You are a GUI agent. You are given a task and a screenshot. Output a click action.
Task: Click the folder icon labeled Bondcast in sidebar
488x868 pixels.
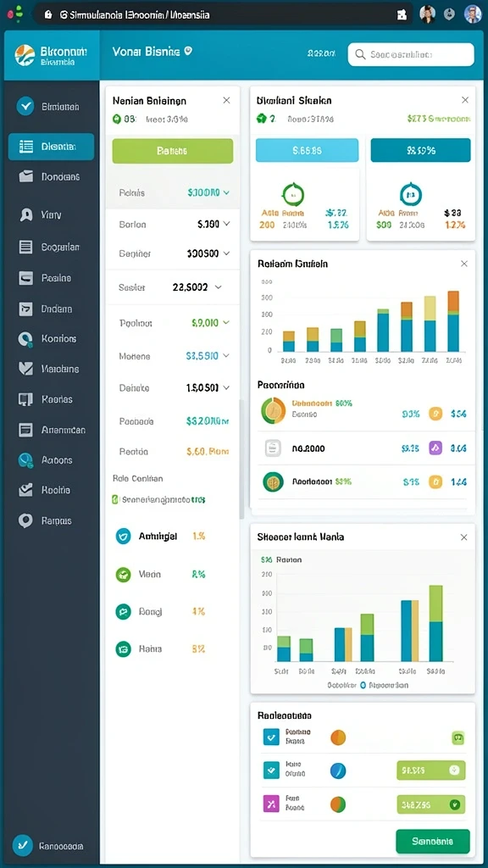pos(26,176)
